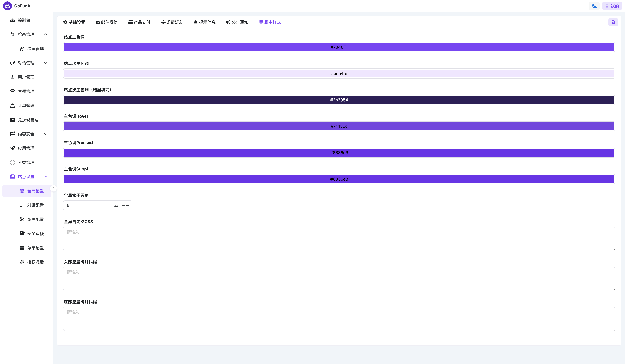Switch to the 基础设置 tab
This screenshot has width=625, height=364.
pyautogui.click(x=74, y=22)
